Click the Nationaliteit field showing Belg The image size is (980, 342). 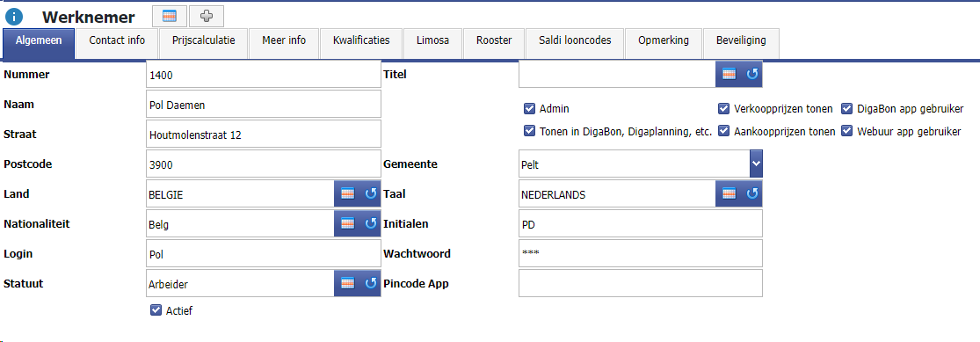240,224
